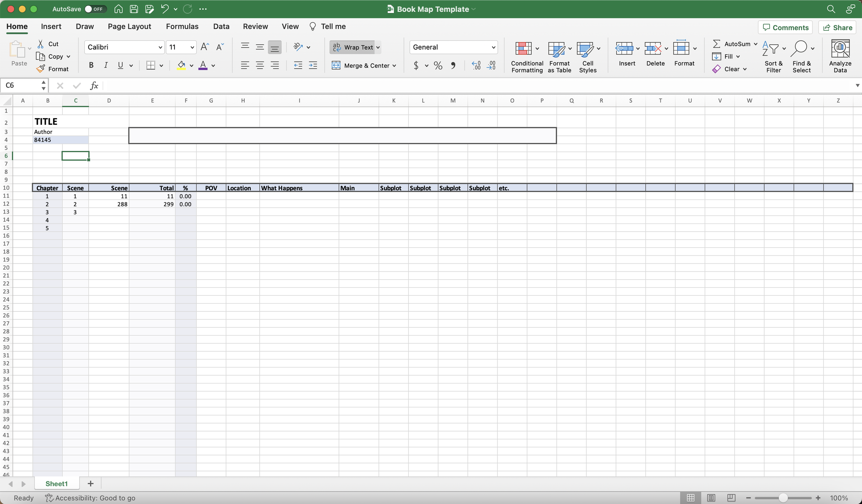This screenshot has height=504, width=862.
Task: Apply Bold formatting to selection
Action: coord(91,65)
